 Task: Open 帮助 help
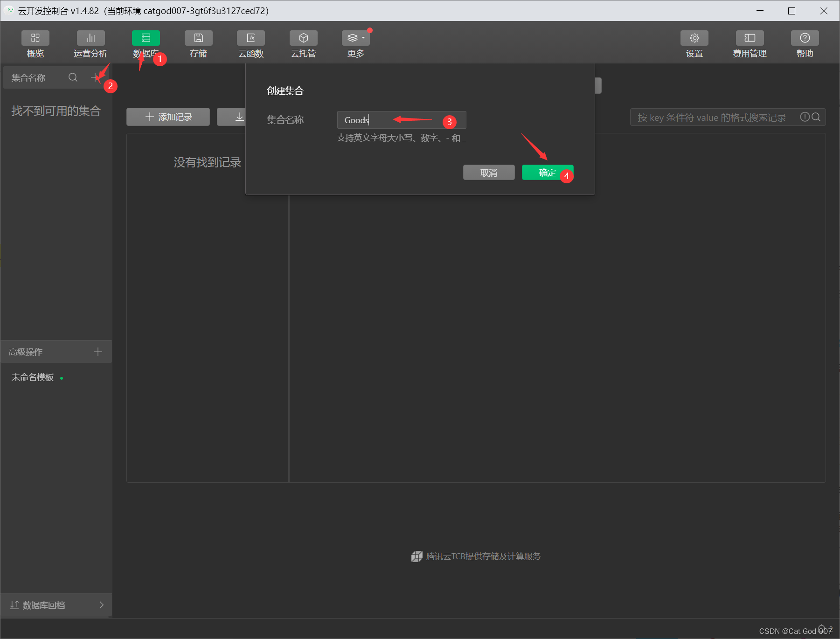tap(805, 44)
